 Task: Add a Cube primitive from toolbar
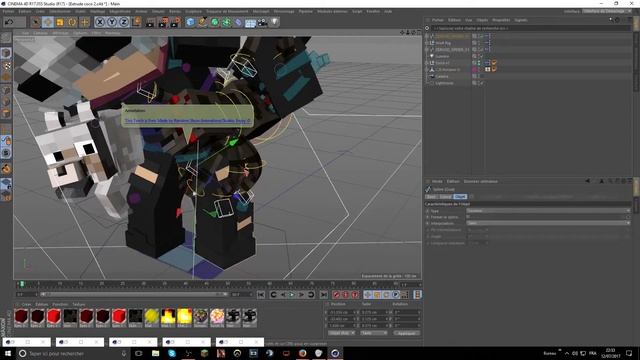[x=190, y=22]
